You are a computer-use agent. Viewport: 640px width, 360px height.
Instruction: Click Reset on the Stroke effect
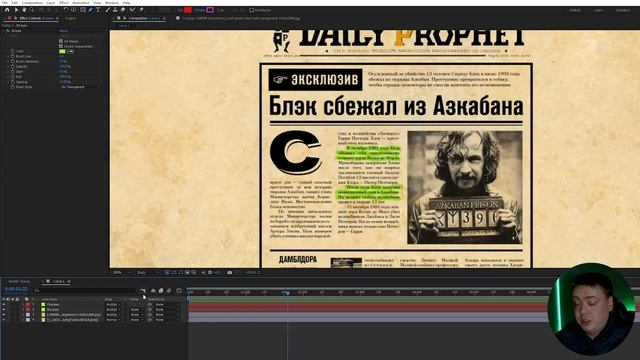[x=63, y=31]
